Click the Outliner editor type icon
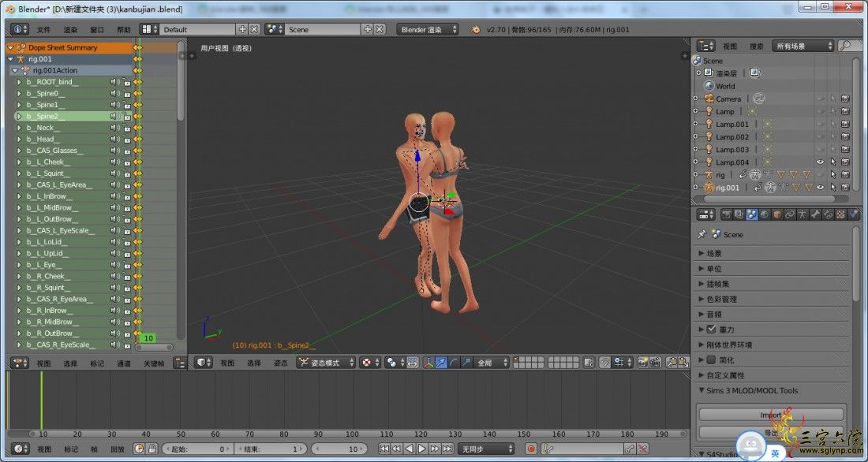 705,46
